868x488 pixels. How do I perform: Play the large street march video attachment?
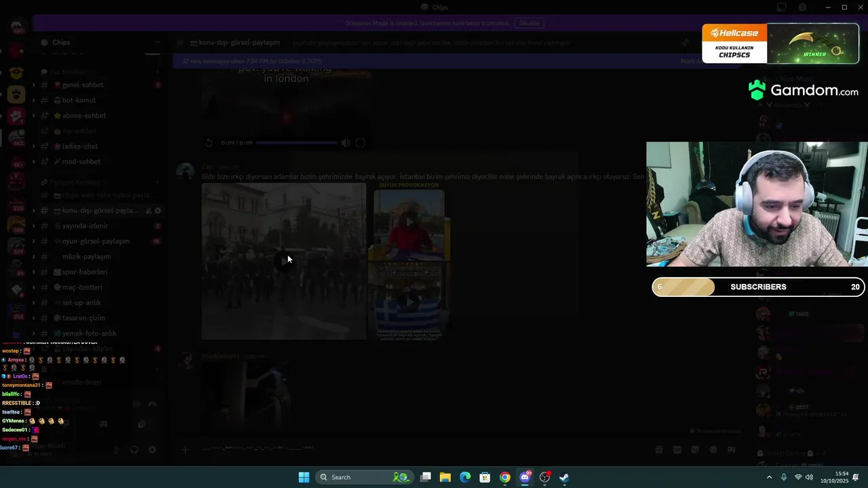coord(284,261)
